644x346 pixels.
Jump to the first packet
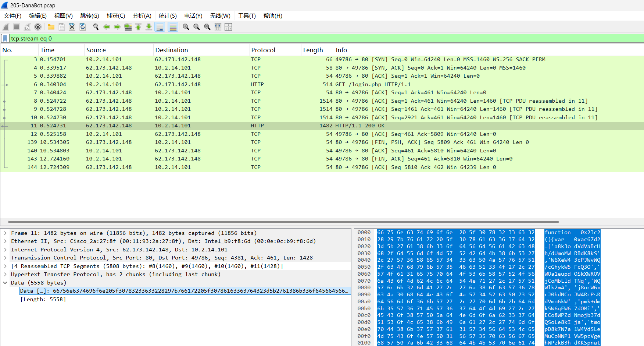pos(138,27)
